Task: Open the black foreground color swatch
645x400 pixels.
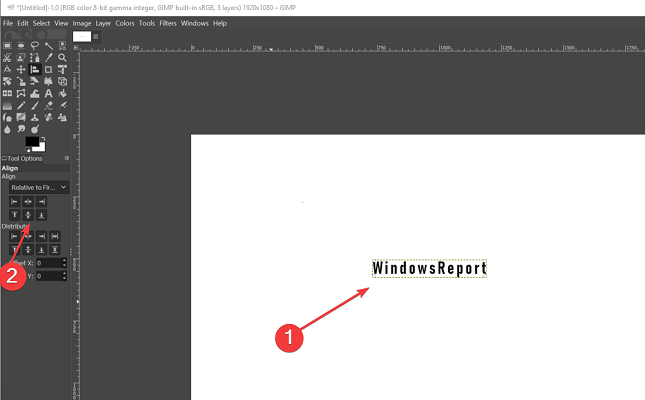Action: tap(32, 141)
